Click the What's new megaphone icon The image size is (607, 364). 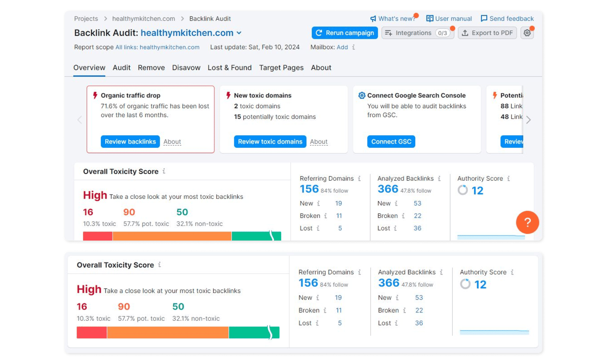(373, 19)
